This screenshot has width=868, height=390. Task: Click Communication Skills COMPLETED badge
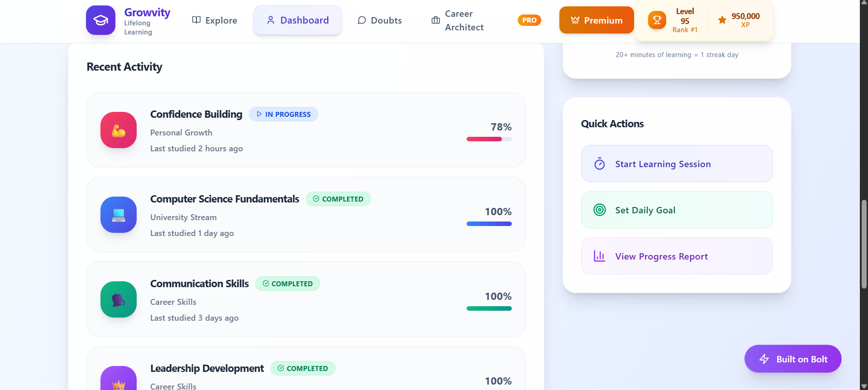click(x=287, y=284)
